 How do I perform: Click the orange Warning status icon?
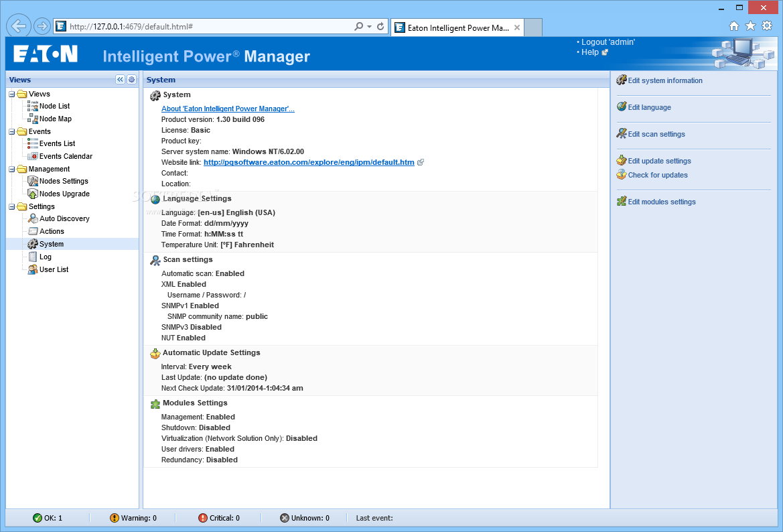point(115,518)
